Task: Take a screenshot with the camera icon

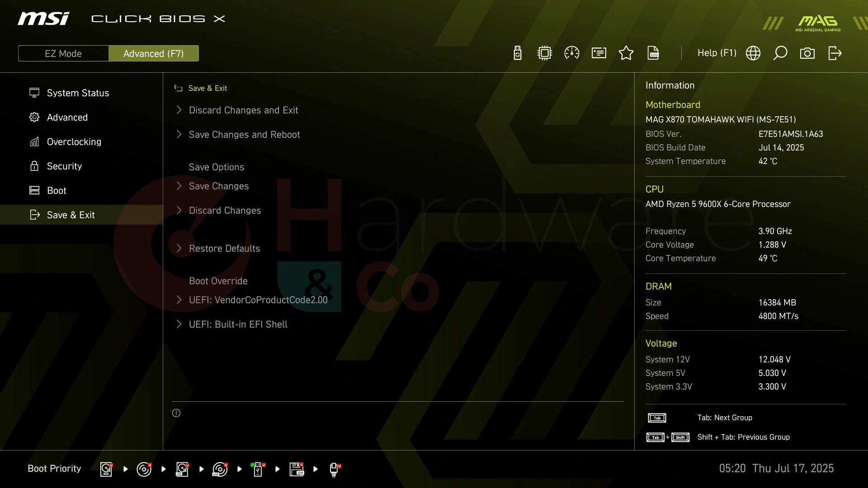Action: 807,53
